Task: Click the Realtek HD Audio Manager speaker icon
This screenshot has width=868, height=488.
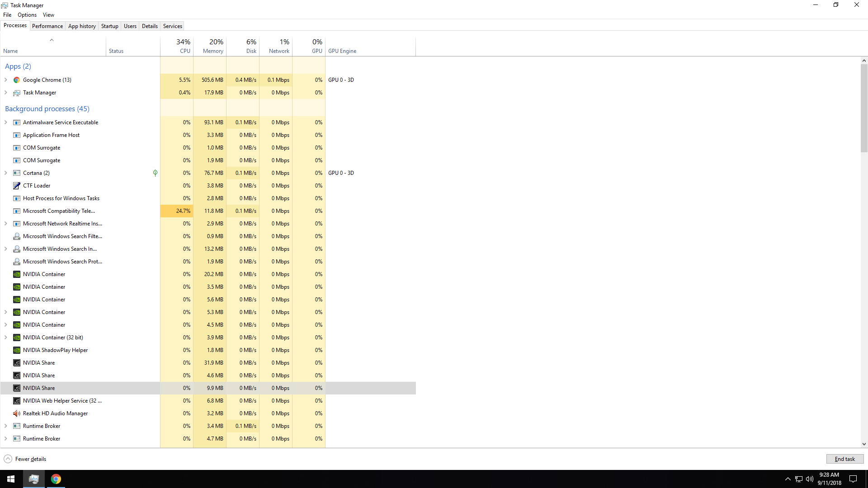Action: [17, 413]
